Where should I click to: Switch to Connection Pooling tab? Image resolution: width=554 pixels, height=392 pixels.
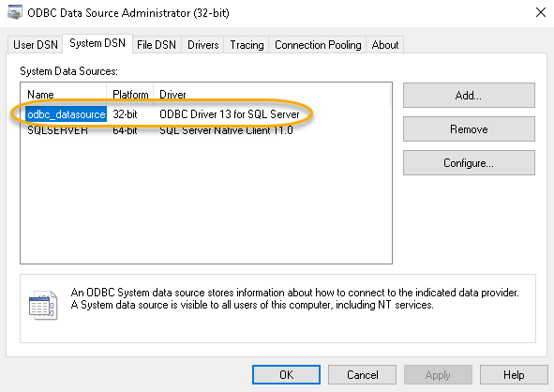click(318, 45)
